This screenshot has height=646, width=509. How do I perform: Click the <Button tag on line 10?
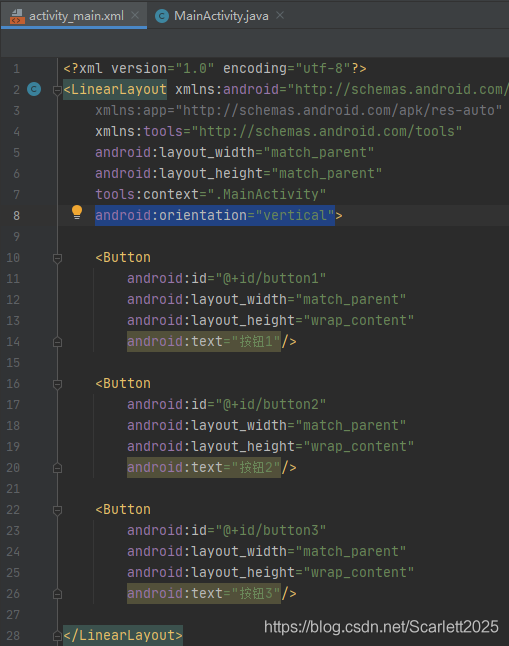click(123, 257)
